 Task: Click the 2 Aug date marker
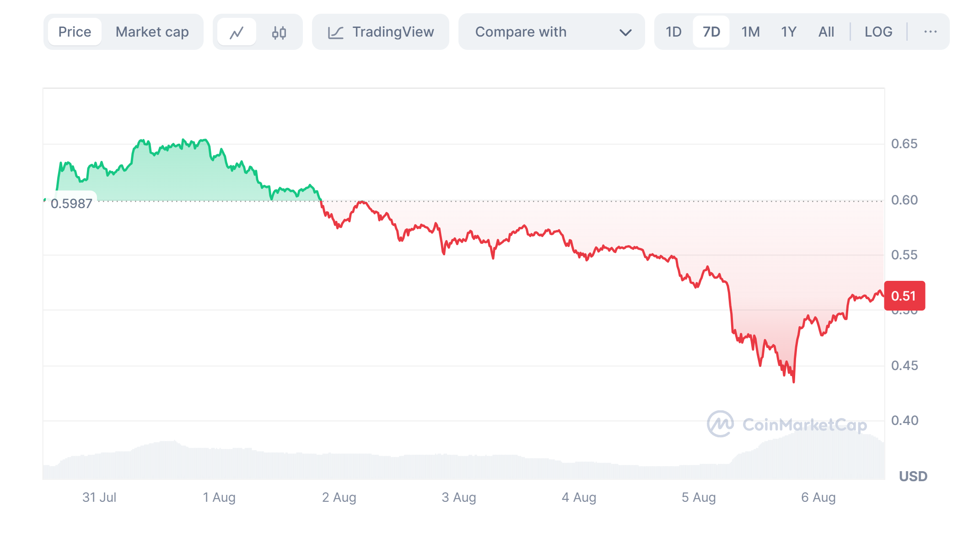pyautogui.click(x=339, y=497)
